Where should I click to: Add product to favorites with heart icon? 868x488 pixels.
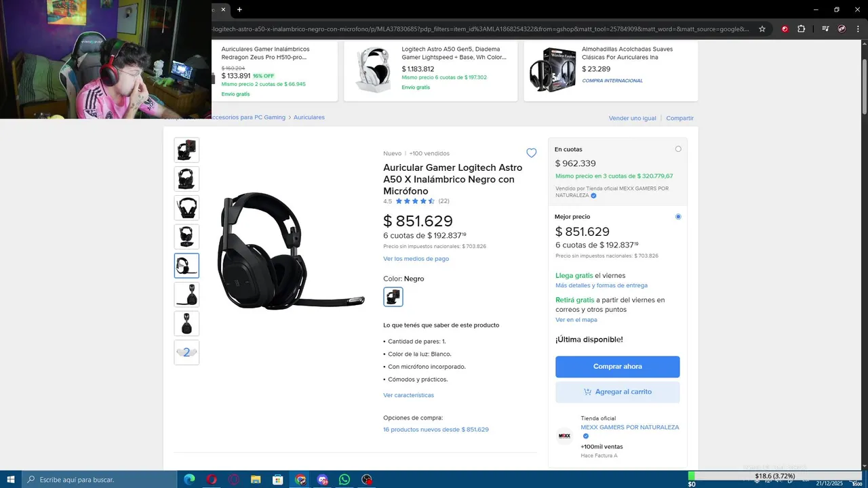coord(531,153)
